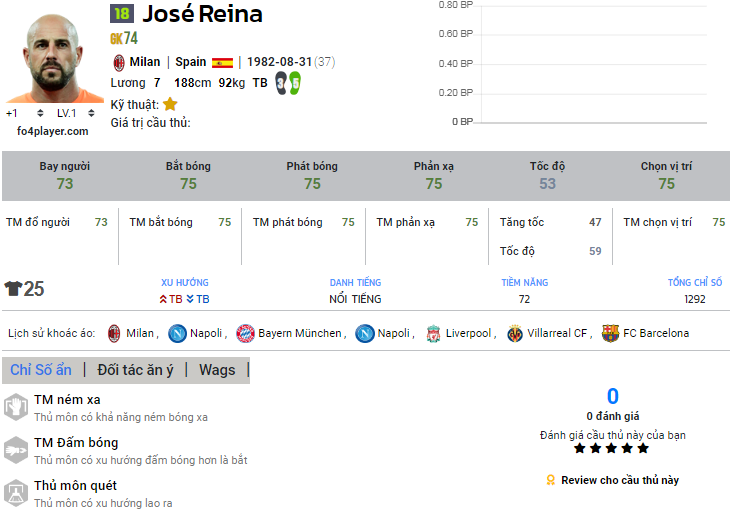
Task: Click the Thủ môn quét trait icon
Action: point(16,493)
